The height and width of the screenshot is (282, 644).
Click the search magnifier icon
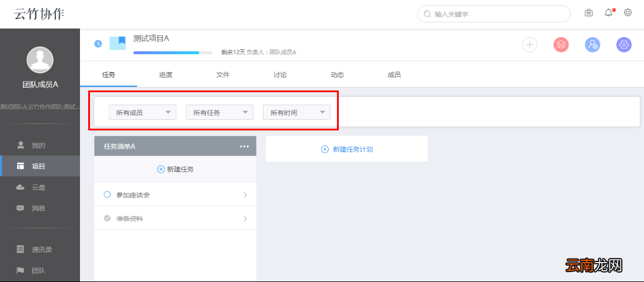427,14
